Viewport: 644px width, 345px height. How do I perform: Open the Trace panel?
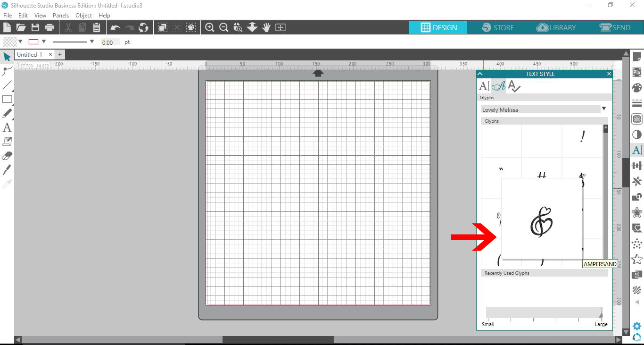coord(637,119)
